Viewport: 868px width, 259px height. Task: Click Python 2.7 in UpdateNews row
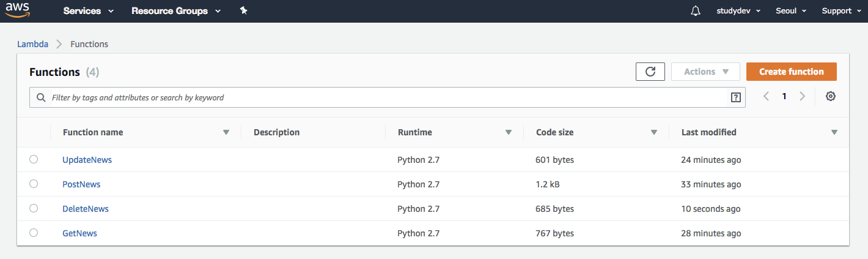point(418,160)
